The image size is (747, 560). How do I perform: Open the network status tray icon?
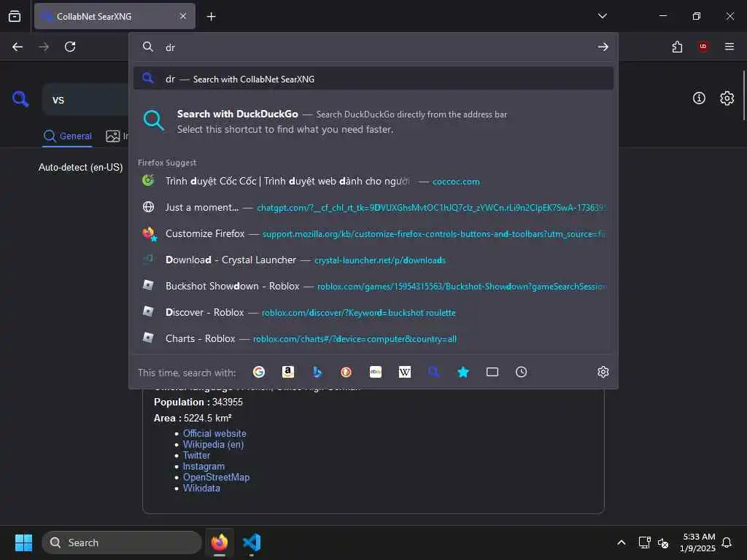[644, 542]
